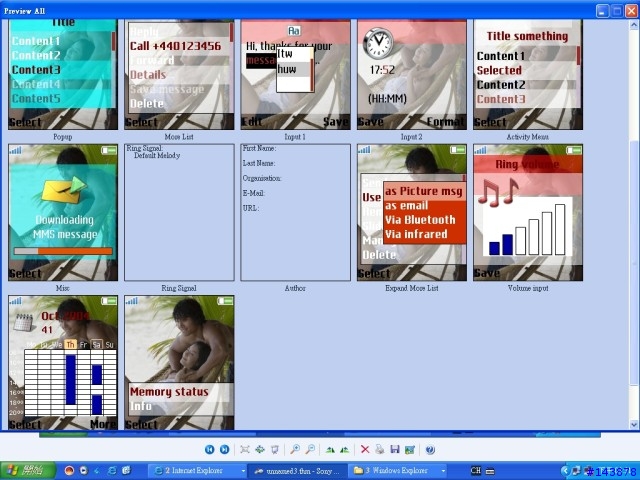This screenshot has width=640, height=480.
Task: Click the More List caption label
Action: point(179,137)
